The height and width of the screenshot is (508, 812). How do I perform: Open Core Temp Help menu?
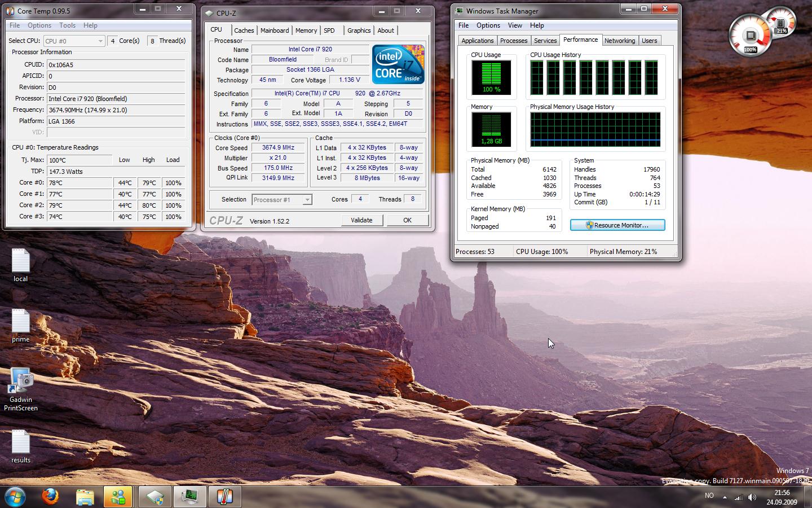coord(90,25)
